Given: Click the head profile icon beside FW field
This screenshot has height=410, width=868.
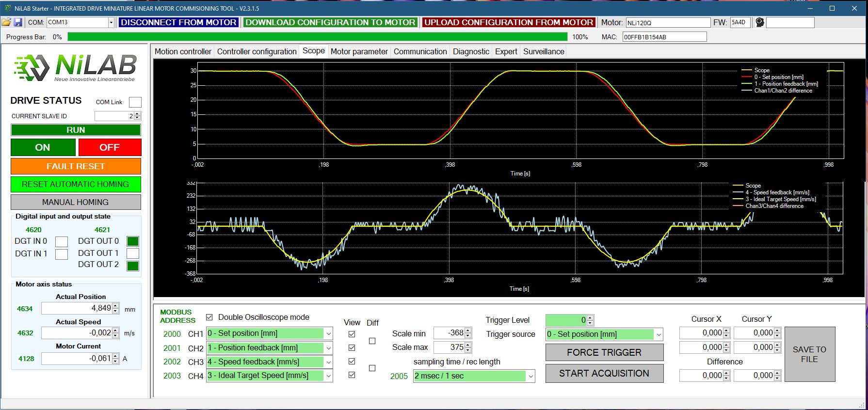Looking at the screenshot, I should click(759, 22).
